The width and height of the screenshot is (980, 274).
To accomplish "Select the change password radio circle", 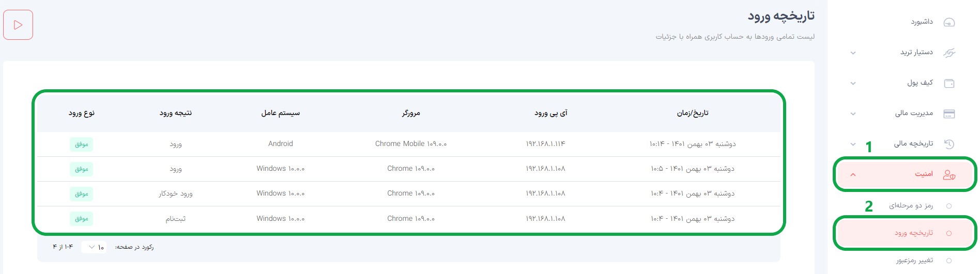I will (x=949, y=261).
